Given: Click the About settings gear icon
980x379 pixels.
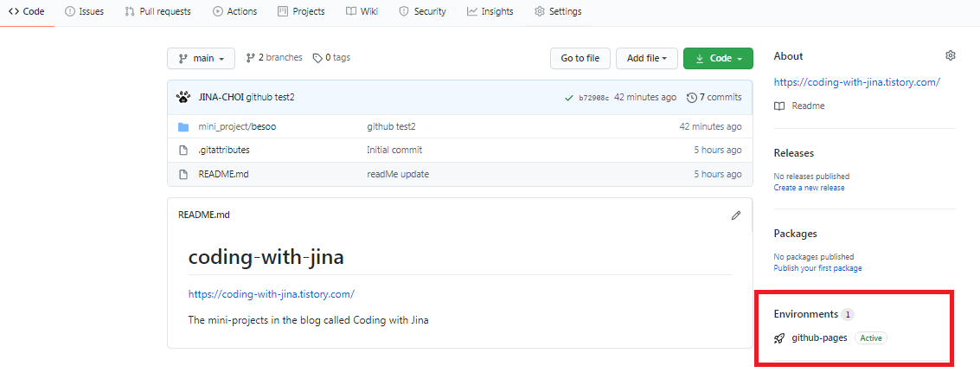Looking at the screenshot, I should coord(951,55).
